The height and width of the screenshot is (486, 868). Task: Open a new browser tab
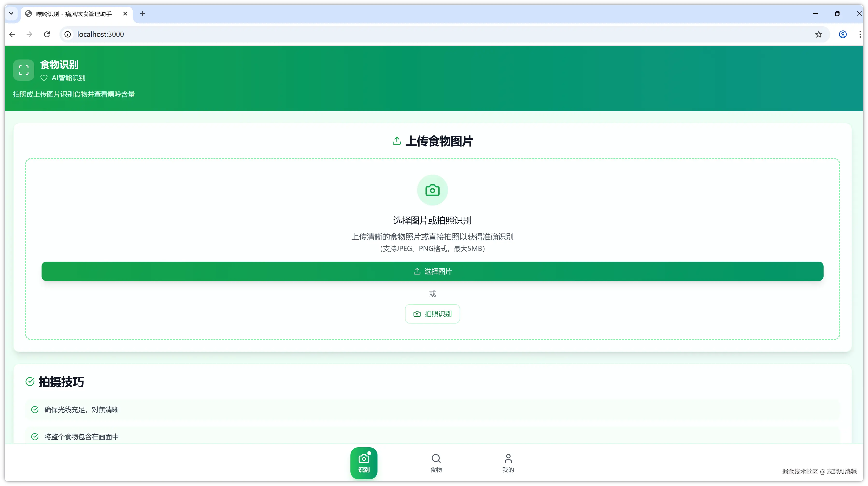(x=142, y=14)
